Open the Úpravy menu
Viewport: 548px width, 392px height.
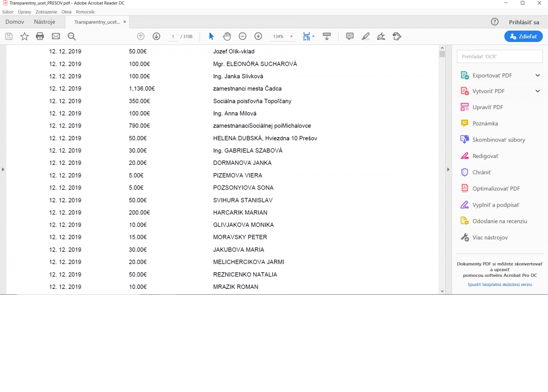pyautogui.click(x=25, y=12)
